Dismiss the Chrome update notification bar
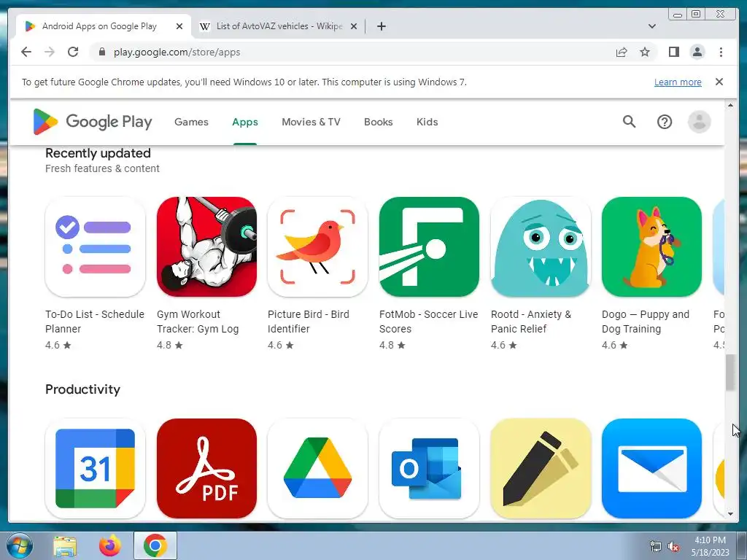This screenshot has width=747, height=560. click(719, 82)
